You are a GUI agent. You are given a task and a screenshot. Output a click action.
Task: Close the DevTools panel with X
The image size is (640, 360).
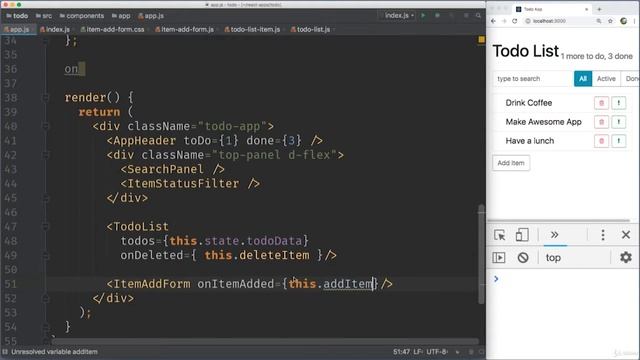click(x=626, y=235)
